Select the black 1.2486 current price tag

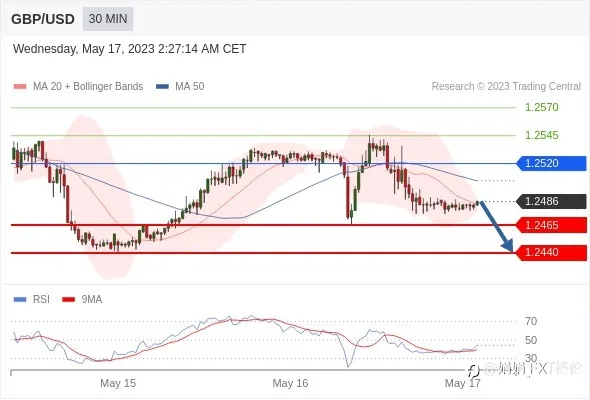tap(551, 201)
